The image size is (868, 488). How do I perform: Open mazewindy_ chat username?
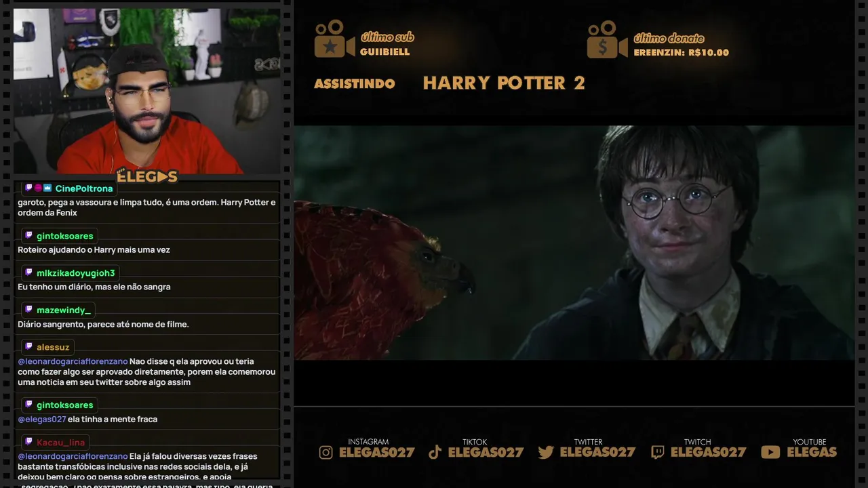pos(64,310)
